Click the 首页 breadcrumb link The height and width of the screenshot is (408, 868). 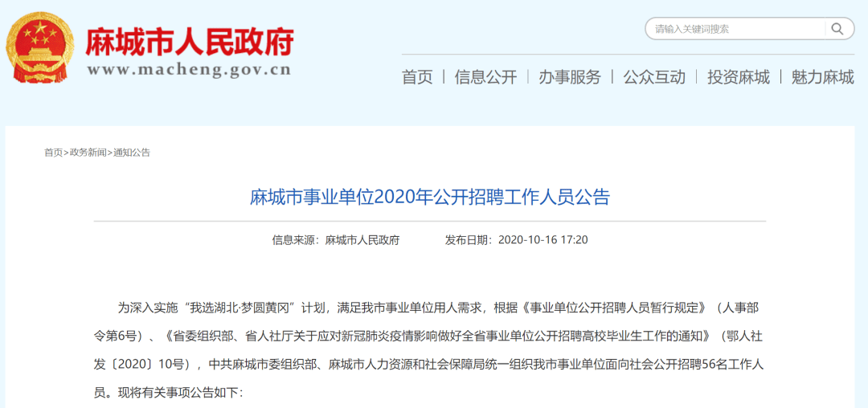[x=53, y=153]
